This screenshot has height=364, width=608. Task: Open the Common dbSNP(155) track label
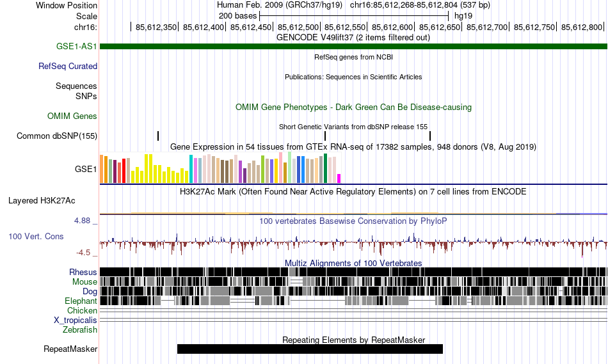(57, 136)
